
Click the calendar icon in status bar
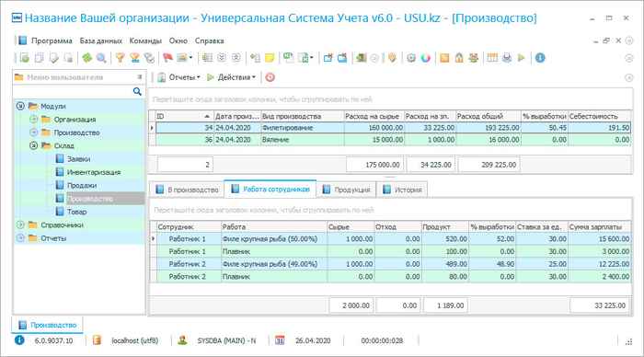280,340
